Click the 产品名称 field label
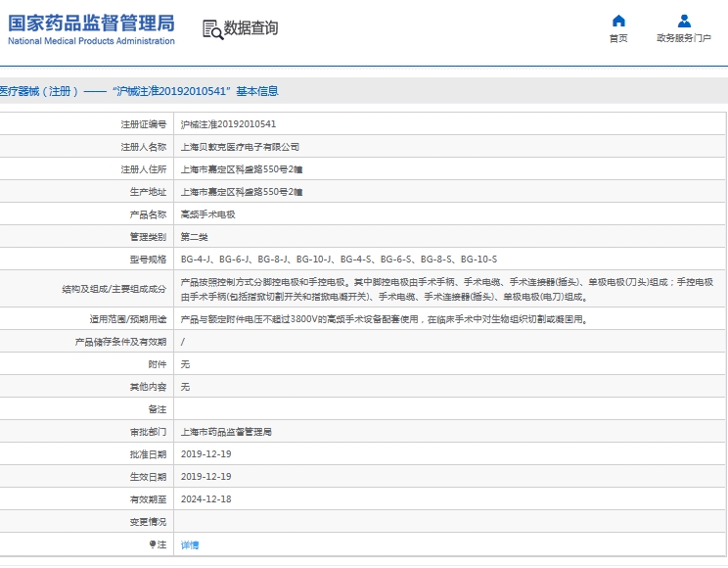This screenshot has height=568, width=728. pyautogui.click(x=148, y=214)
